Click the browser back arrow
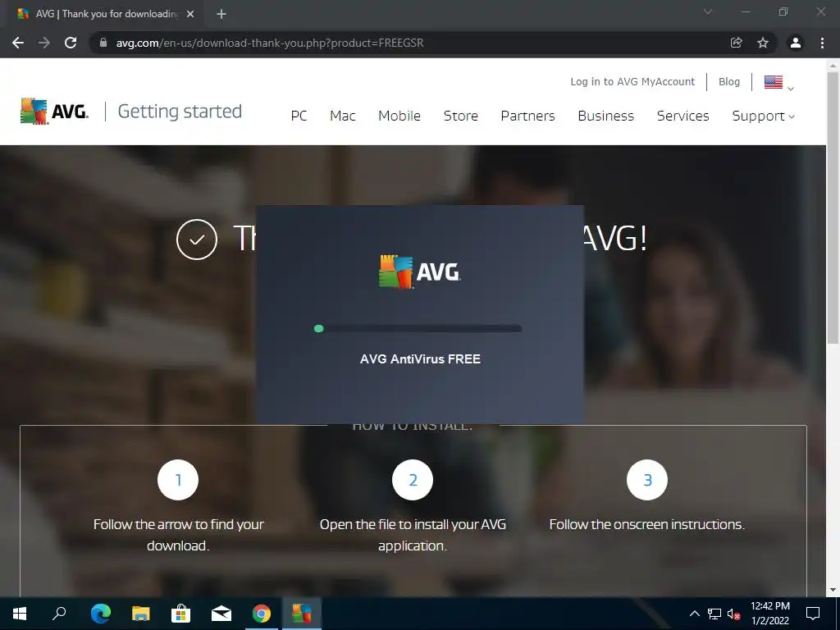 tap(18, 43)
